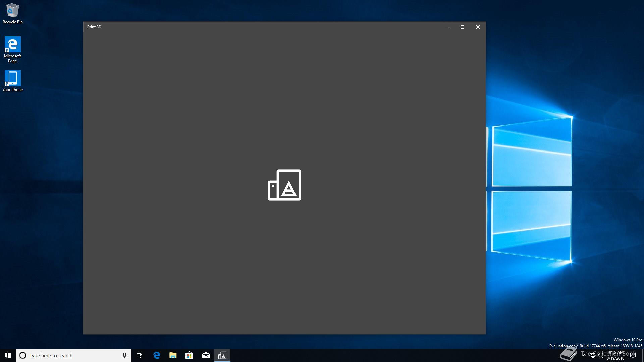
Task: Expand the hidden tray icons chevron
Action: coord(585,355)
